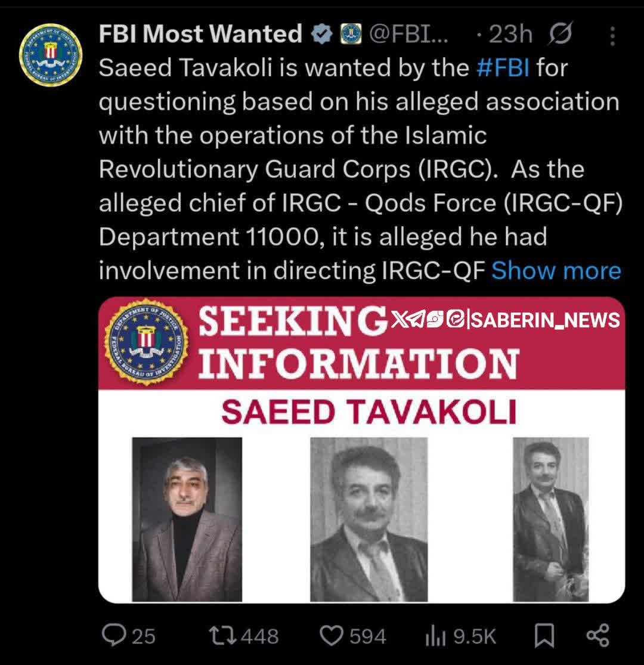Click the 23h post timestamp
Image resolution: width=644 pixels, height=665 pixels.
(510, 35)
